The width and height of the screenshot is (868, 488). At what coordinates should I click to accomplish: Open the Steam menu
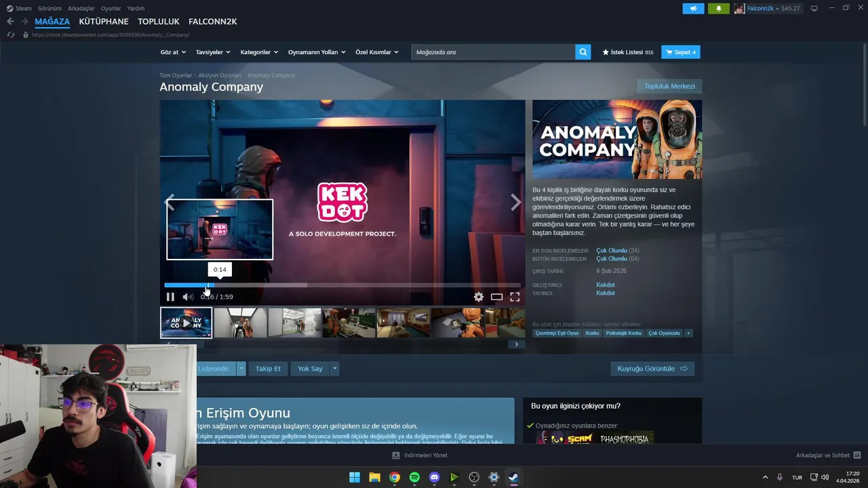point(20,8)
